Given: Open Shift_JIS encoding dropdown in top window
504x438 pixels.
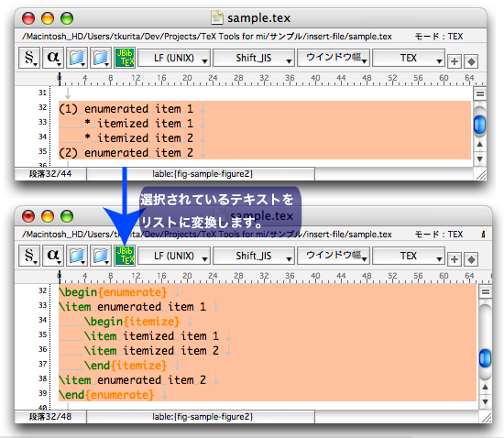Looking at the screenshot, I should [254, 58].
